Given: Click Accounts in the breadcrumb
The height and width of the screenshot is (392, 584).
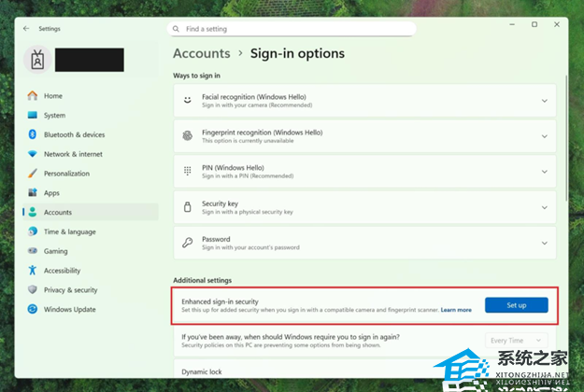Looking at the screenshot, I should point(202,53).
